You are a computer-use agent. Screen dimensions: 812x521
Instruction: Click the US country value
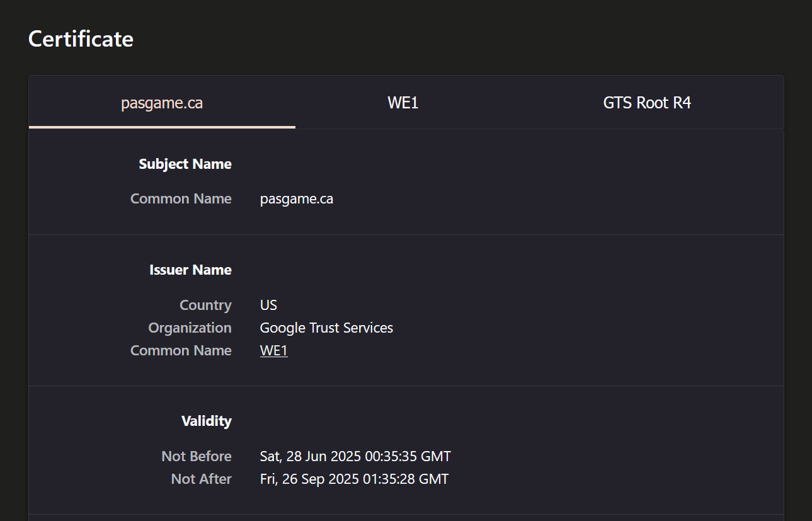point(268,306)
